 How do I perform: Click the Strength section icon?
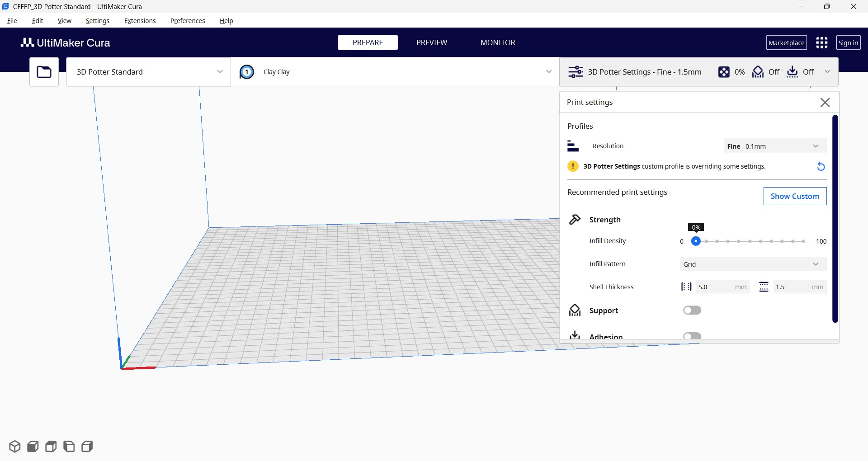point(575,220)
